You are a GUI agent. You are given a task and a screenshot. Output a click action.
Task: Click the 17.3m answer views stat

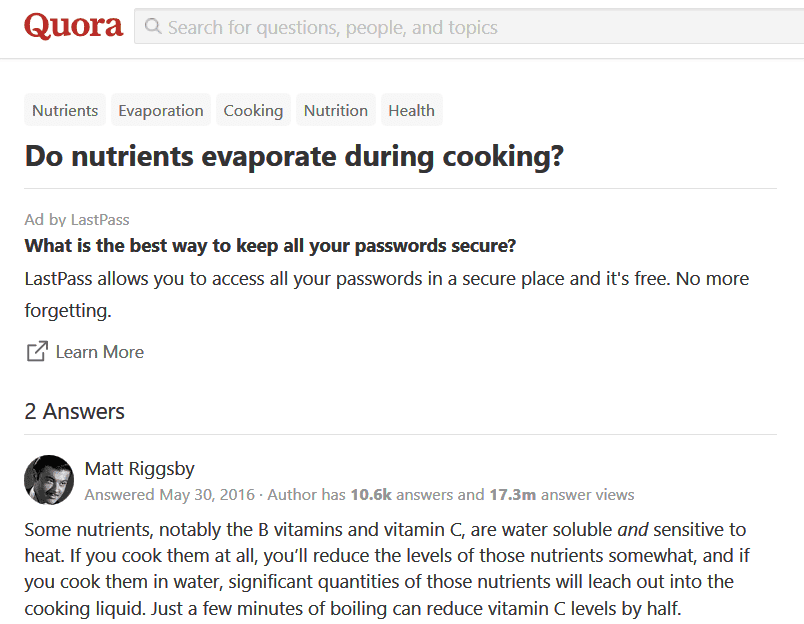(561, 495)
